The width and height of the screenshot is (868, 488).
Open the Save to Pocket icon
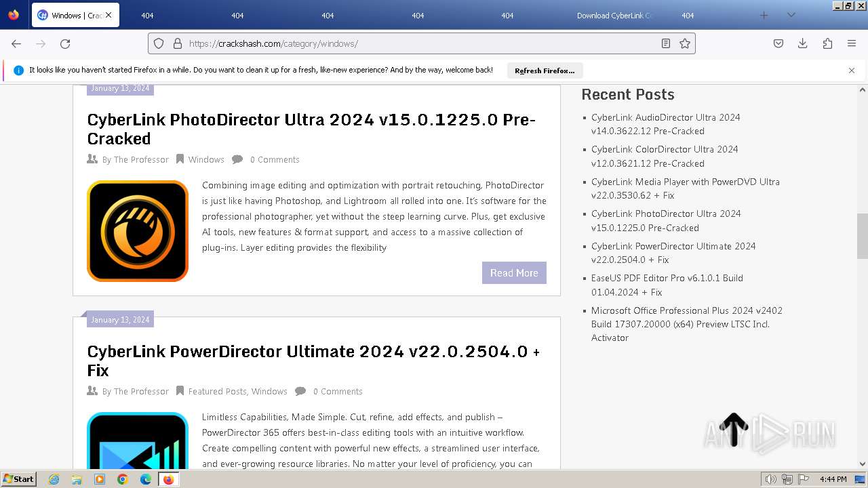point(778,43)
